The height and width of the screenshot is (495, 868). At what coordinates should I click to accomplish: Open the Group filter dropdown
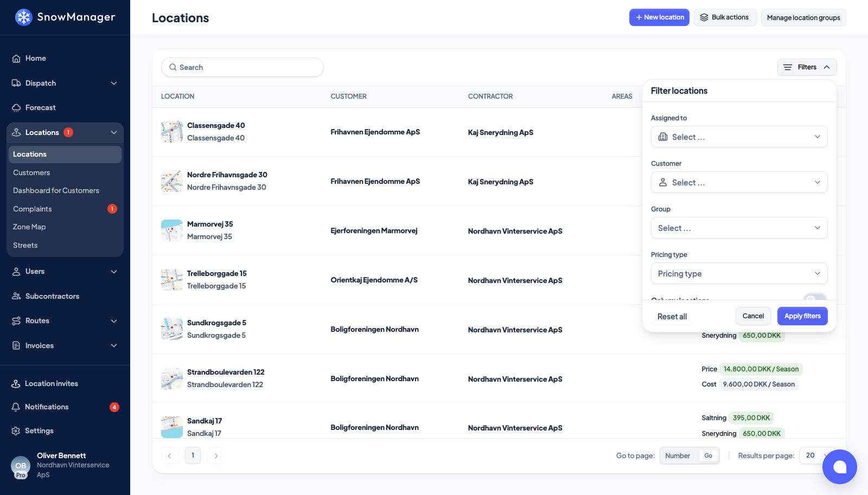pyautogui.click(x=739, y=228)
